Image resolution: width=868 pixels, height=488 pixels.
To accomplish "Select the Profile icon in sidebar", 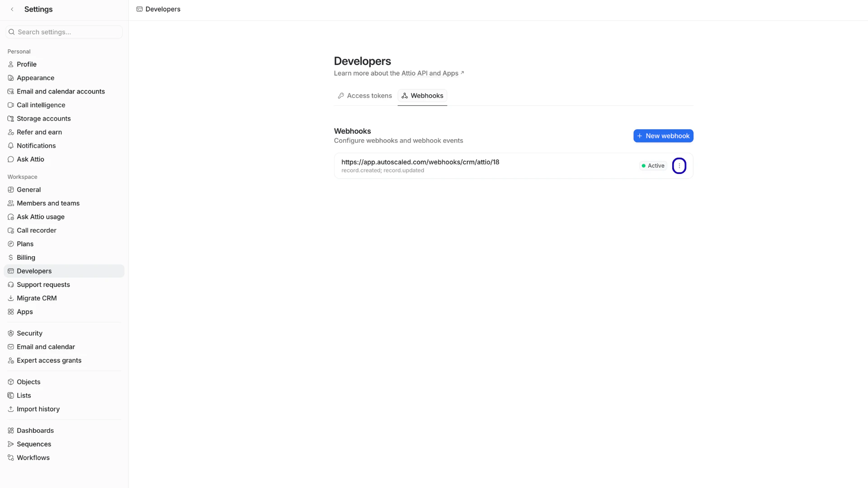I will (11, 64).
